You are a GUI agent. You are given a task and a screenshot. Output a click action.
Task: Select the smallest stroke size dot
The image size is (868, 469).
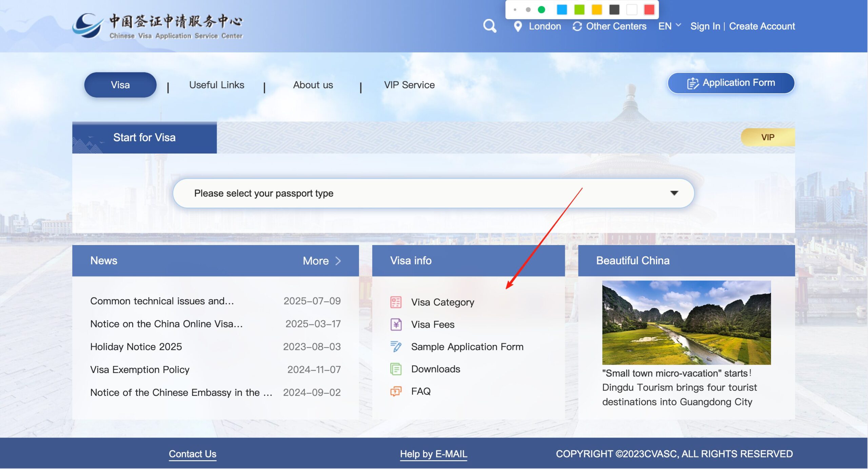tap(515, 10)
